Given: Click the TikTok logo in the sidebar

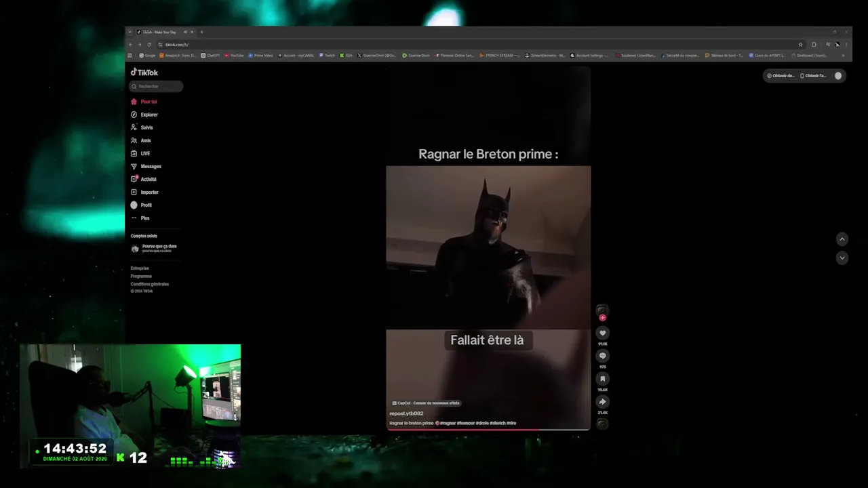Looking at the screenshot, I should click(144, 73).
